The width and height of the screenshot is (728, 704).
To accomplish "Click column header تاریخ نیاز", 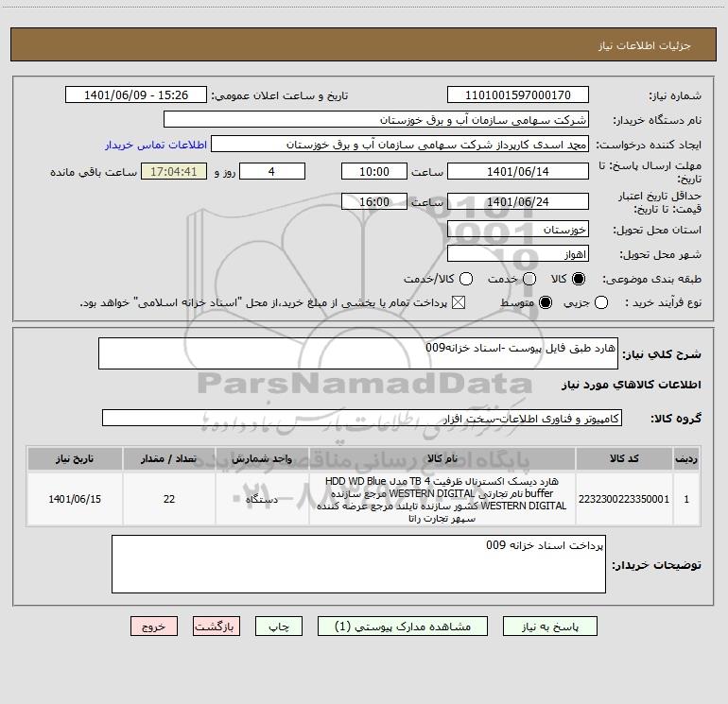I will 75,458.
